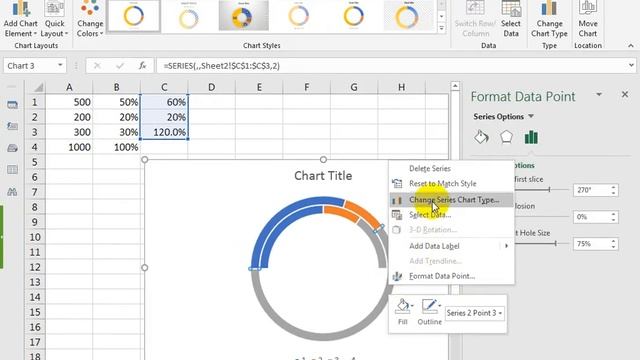
Task: Select cell containing 120.0%
Action: 164,132
